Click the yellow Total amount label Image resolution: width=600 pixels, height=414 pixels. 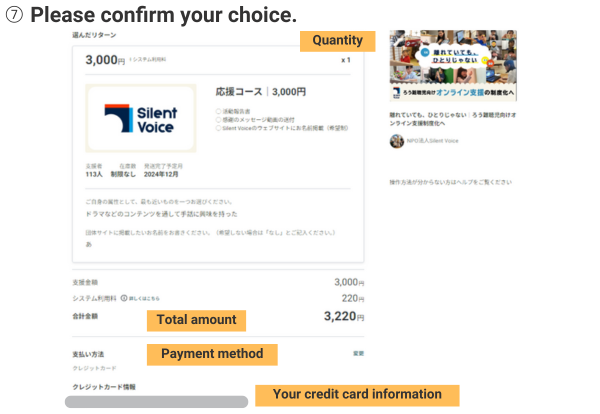click(x=197, y=320)
